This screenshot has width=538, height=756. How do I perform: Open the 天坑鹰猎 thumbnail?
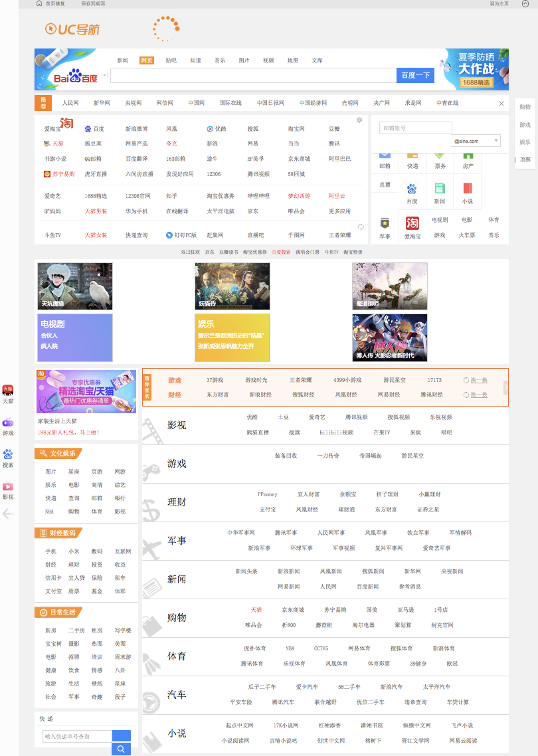[74, 286]
